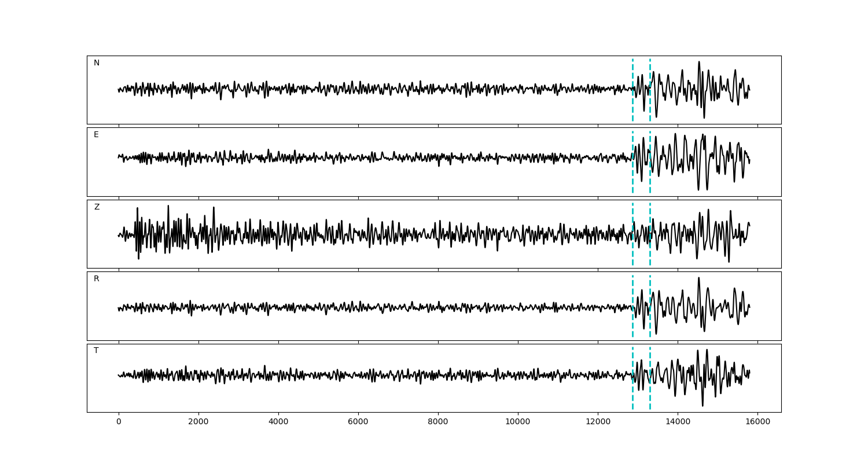Screen dimensions: 868x463
Task: Select the T panel label
Action: pos(96,351)
